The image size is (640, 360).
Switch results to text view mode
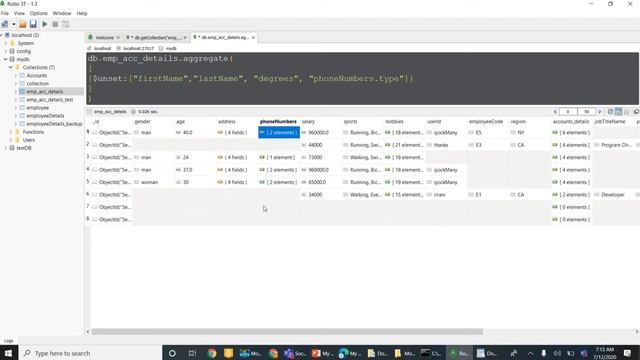click(x=627, y=111)
